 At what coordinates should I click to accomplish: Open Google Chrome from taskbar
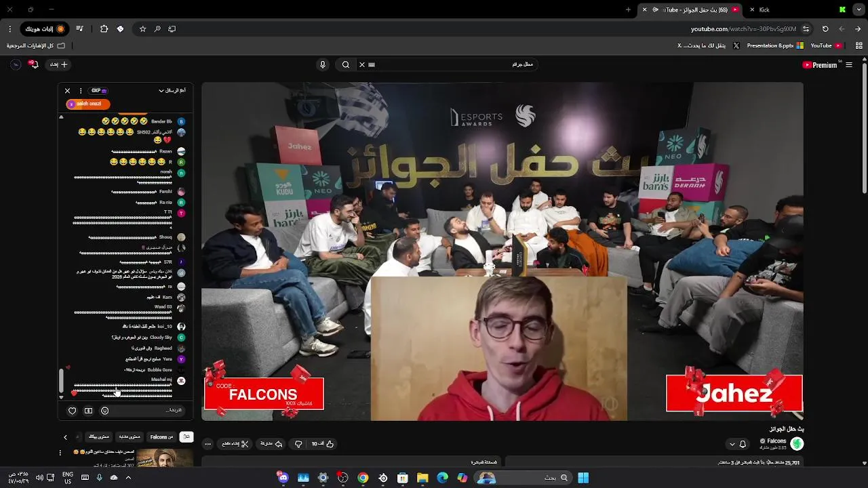tap(363, 478)
